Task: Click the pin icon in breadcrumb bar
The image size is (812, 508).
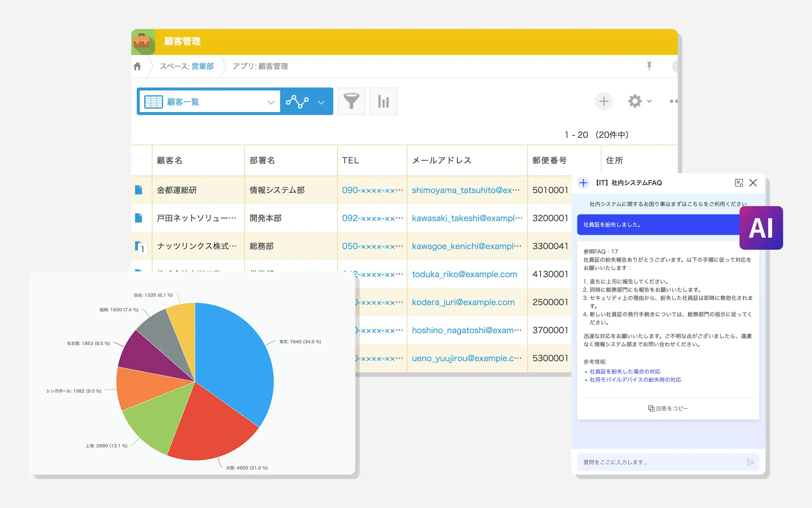Action: pos(649,66)
